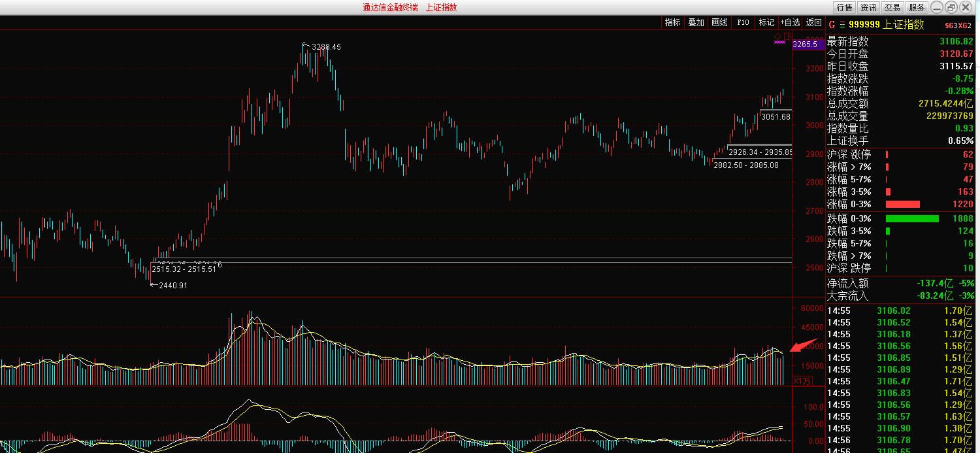Click the 今日开盘 value 3120.67
Viewport: 980px width, 453px height.
pyautogui.click(x=956, y=54)
